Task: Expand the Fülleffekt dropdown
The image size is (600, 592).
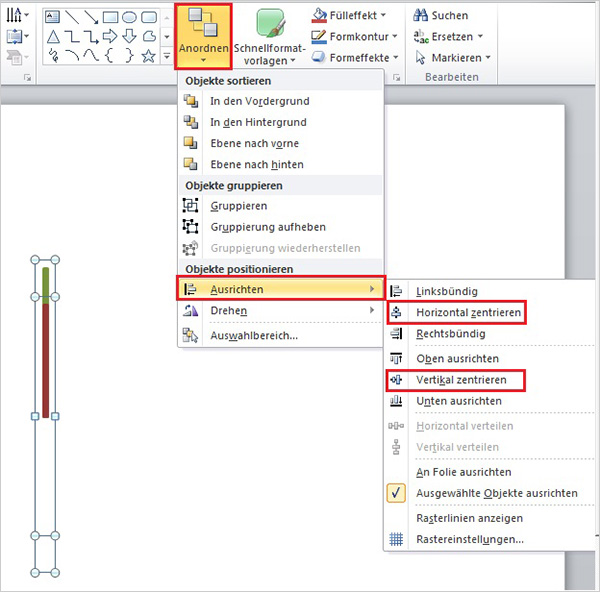Action: pyautogui.click(x=359, y=16)
